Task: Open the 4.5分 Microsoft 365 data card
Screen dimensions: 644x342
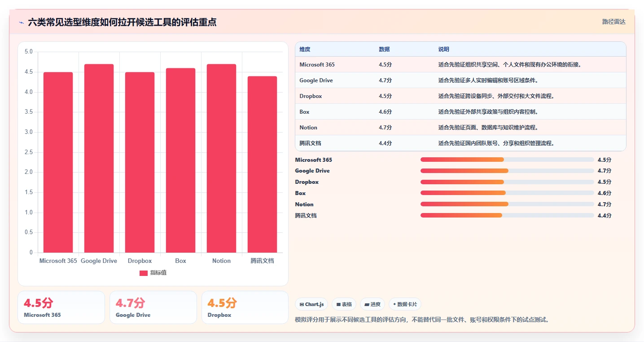Action: (x=61, y=307)
